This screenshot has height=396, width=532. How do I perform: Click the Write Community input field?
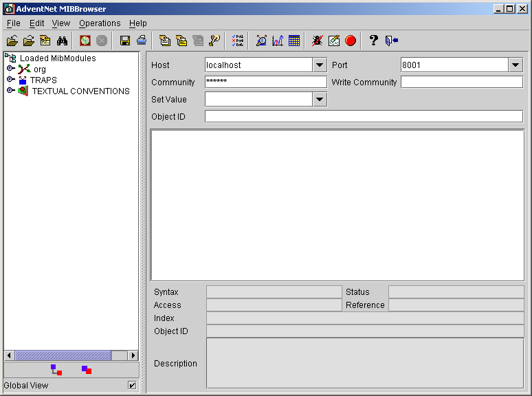coord(461,82)
